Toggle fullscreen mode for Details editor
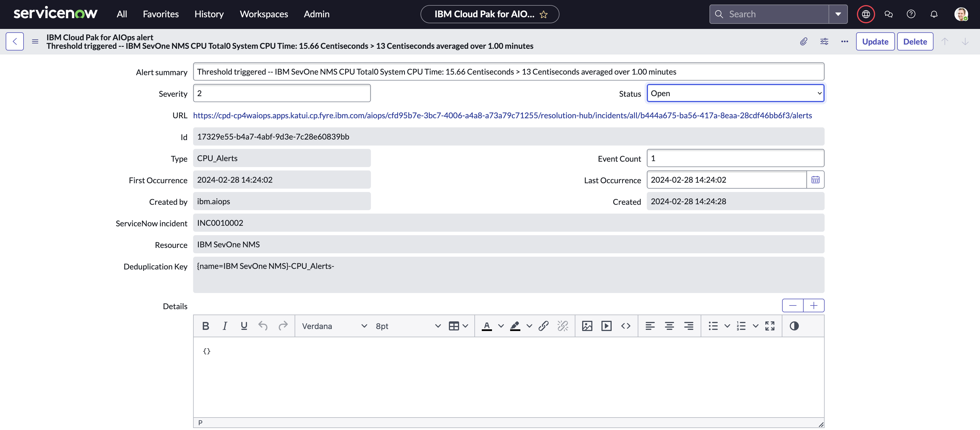Image resolution: width=980 pixels, height=430 pixels. point(770,326)
